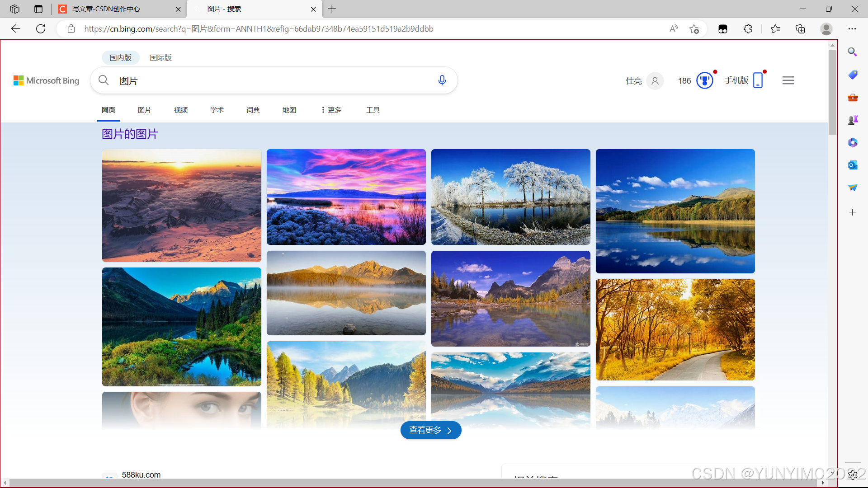Viewport: 868px width, 488px height.
Task: Open browser settings and more menu
Action: pyautogui.click(x=852, y=29)
